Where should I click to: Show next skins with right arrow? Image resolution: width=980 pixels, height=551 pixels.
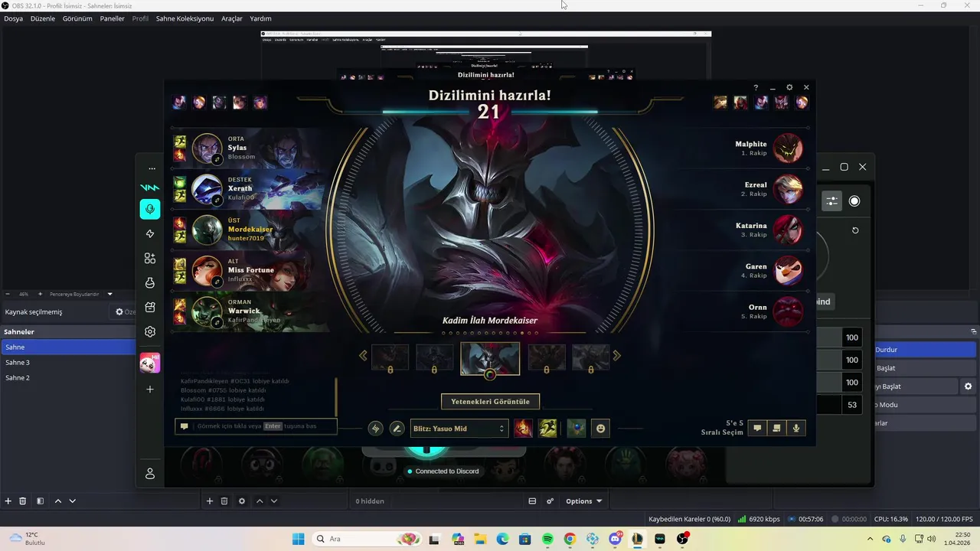click(617, 356)
